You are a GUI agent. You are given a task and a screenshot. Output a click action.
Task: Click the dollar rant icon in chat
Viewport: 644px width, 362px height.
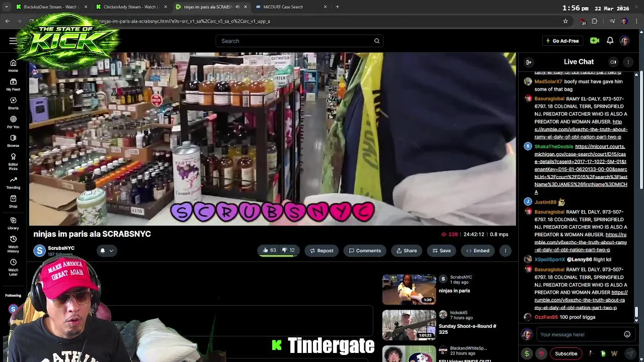(x=527, y=354)
